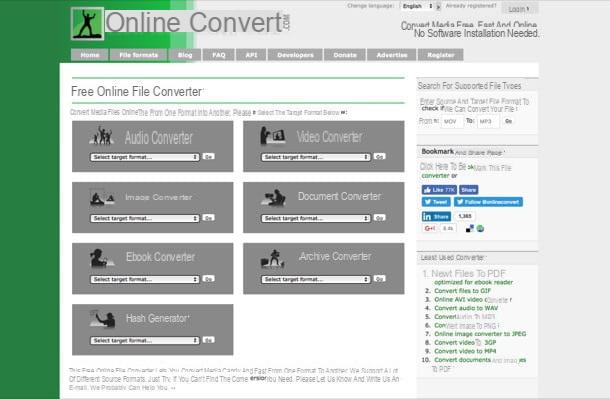Click the Audio Converter icon
This screenshot has width=610, height=399.
point(102,135)
